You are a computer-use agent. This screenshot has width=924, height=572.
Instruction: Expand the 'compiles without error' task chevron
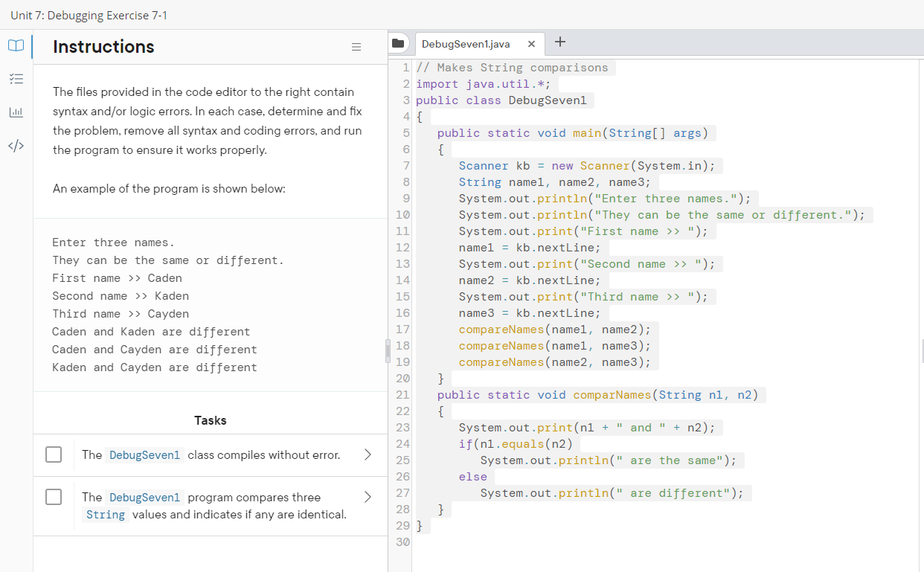coord(367,454)
